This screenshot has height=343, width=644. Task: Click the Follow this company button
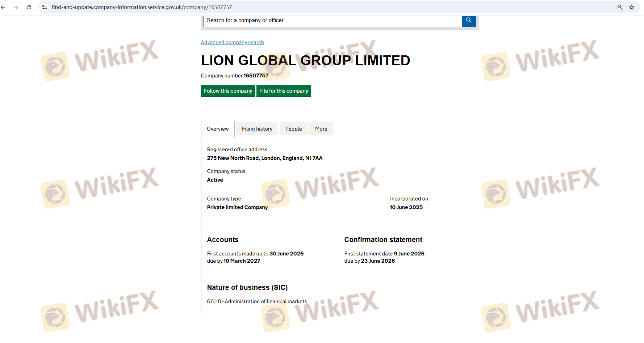pyautogui.click(x=228, y=91)
